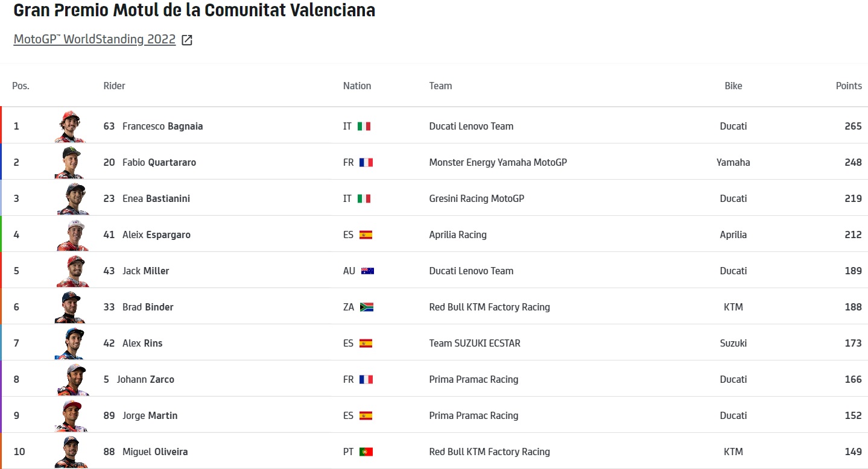Click the Spanish flag in Aleix Espargaro's row
The height and width of the screenshot is (469, 868).
pos(366,235)
